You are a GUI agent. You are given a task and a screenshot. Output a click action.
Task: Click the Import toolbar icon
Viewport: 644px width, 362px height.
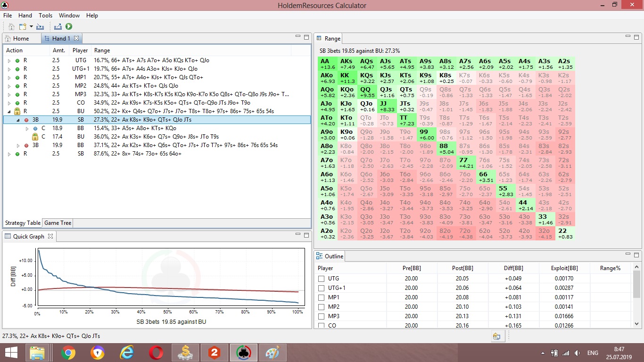pos(40,27)
